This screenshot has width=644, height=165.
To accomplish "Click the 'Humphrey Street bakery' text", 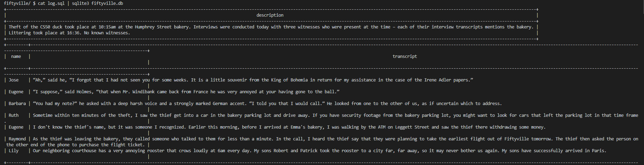I will tap(162, 27).
